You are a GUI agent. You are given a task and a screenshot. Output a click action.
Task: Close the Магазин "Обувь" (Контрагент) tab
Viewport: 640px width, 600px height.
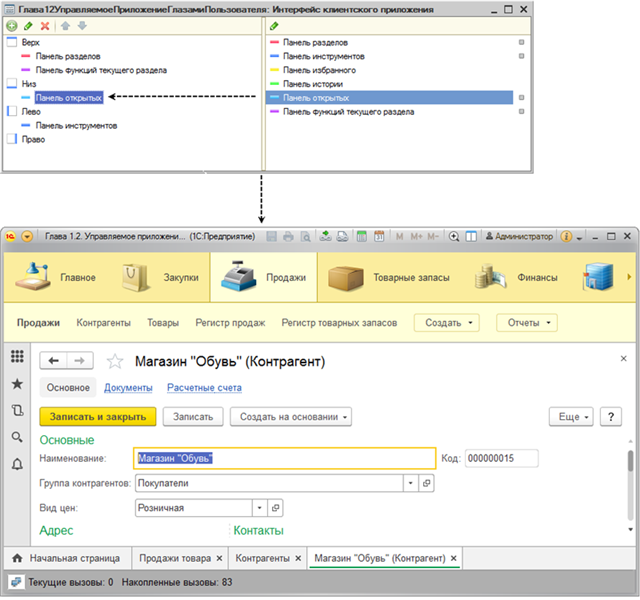[454, 558]
